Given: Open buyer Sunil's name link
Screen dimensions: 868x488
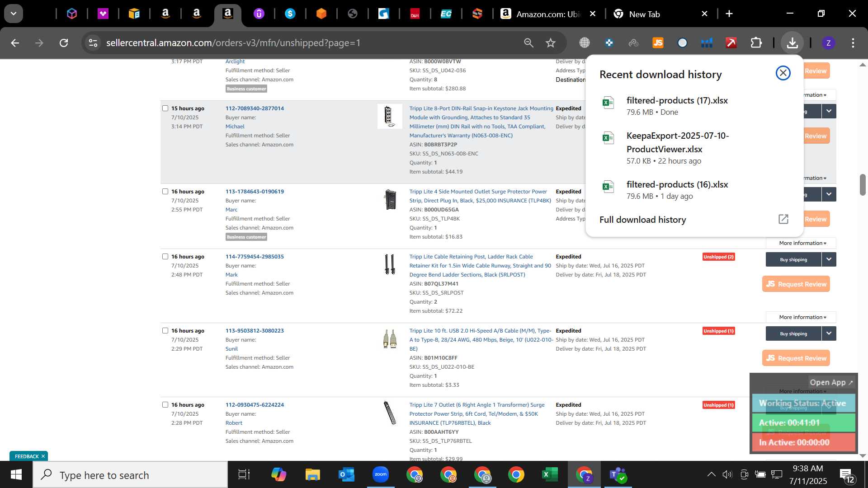Looking at the screenshot, I should click(231, 349).
